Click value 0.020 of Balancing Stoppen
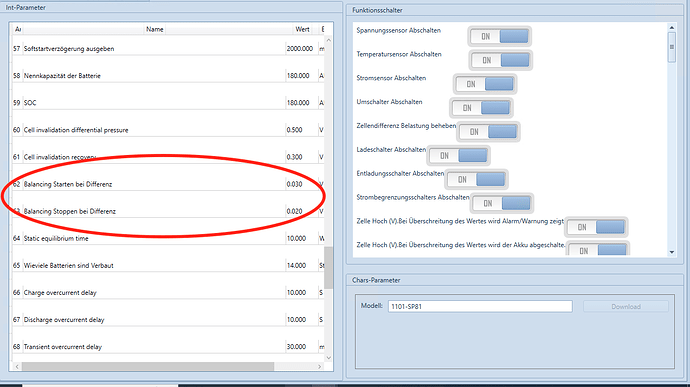 click(294, 211)
